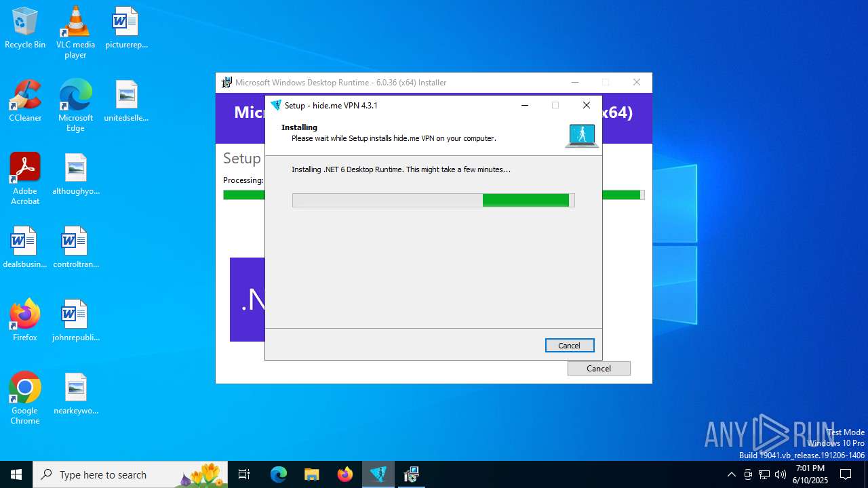Open the Windows Start menu
This screenshot has height=488, width=868.
[16, 474]
